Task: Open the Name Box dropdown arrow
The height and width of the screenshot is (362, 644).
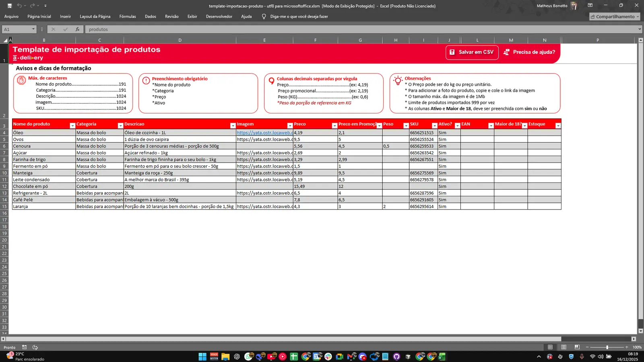Action: 33,29
